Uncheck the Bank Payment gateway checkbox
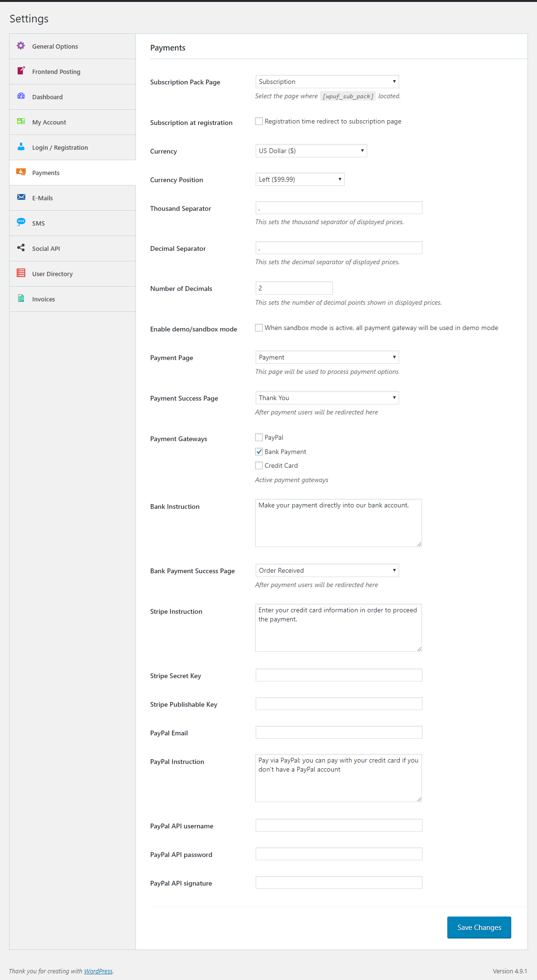The width and height of the screenshot is (537, 980). pyautogui.click(x=259, y=452)
